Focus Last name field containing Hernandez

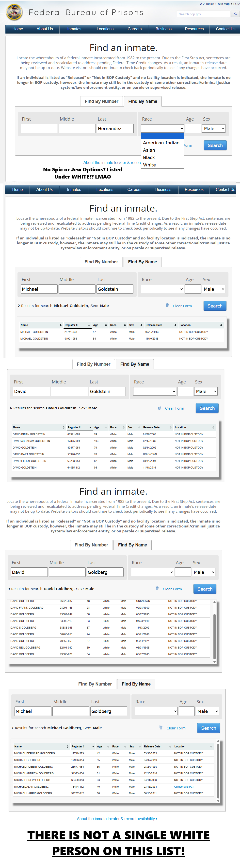click(x=115, y=128)
